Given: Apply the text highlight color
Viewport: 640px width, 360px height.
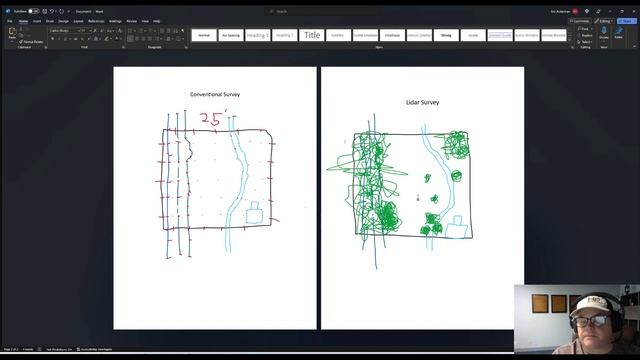Looking at the screenshot, I should click(107, 39).
